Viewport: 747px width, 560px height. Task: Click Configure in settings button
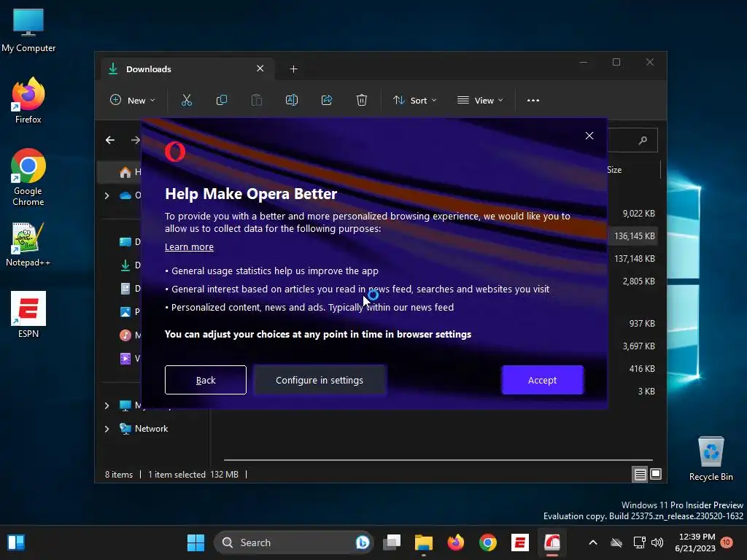point(320,380)
